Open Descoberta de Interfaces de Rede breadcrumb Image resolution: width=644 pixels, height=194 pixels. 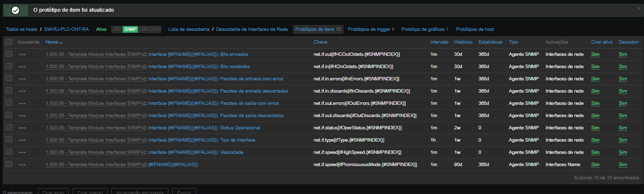point(252,29)
